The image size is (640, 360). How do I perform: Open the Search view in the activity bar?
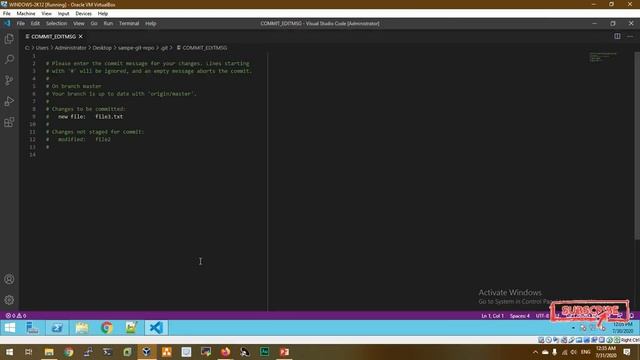[x=9, y=60]
